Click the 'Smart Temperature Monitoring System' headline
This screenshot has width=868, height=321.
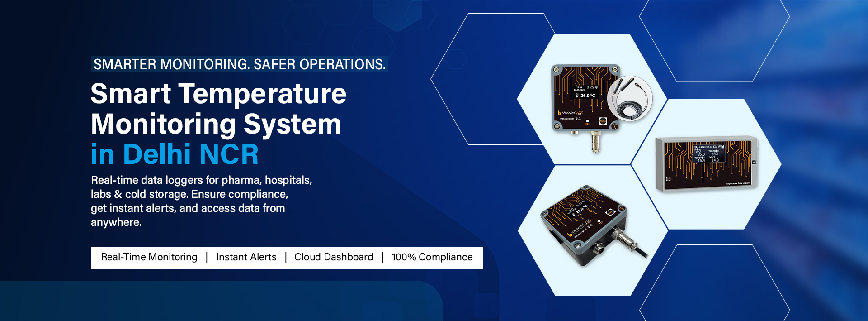pyautogui.click(x=218, y=109)
